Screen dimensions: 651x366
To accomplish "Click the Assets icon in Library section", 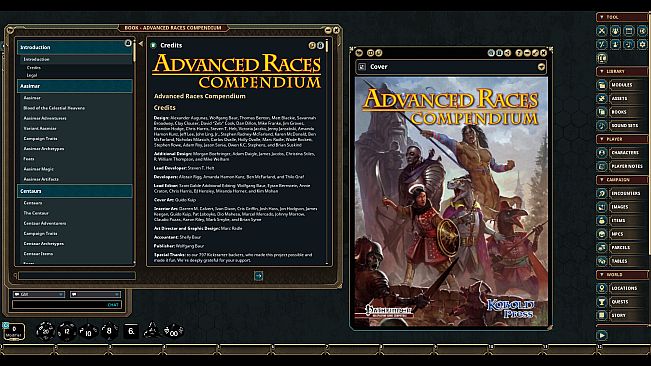I will [x=602, y=98].
